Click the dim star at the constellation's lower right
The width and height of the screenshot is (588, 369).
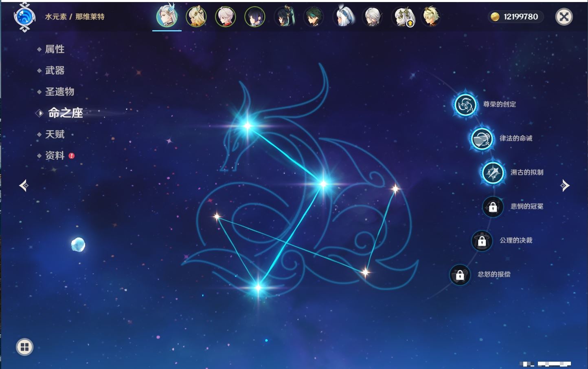point(365,272)
